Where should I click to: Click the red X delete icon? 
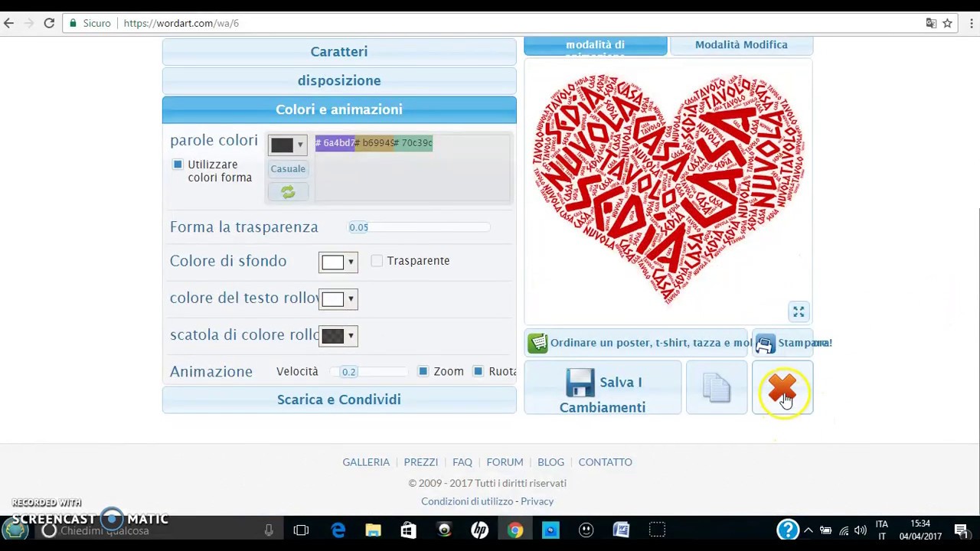[x=782, y=388]
